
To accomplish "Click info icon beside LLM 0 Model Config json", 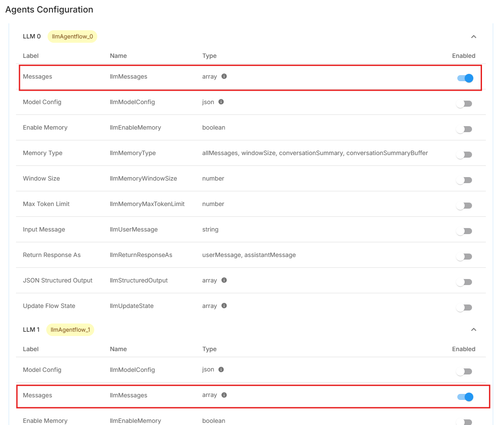I will point(221,102).
